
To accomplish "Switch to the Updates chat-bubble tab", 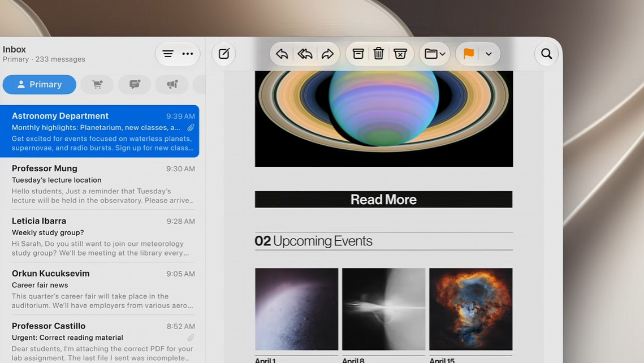I will click(x=135, y=84).
